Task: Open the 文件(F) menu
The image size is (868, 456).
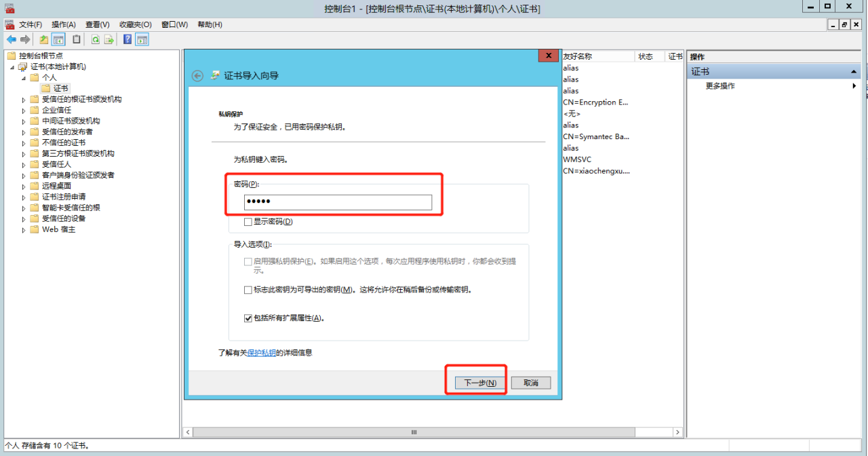Action: click(31, 24)
